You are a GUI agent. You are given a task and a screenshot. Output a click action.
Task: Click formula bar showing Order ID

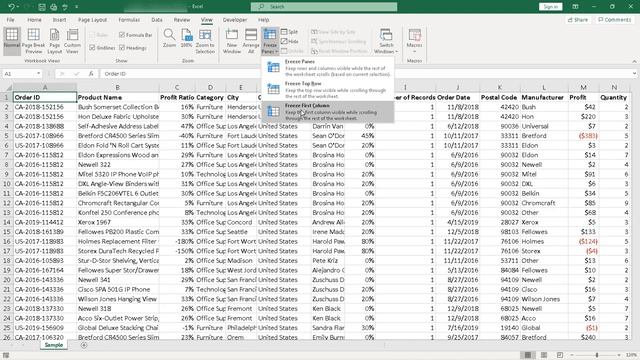point(365,74)
